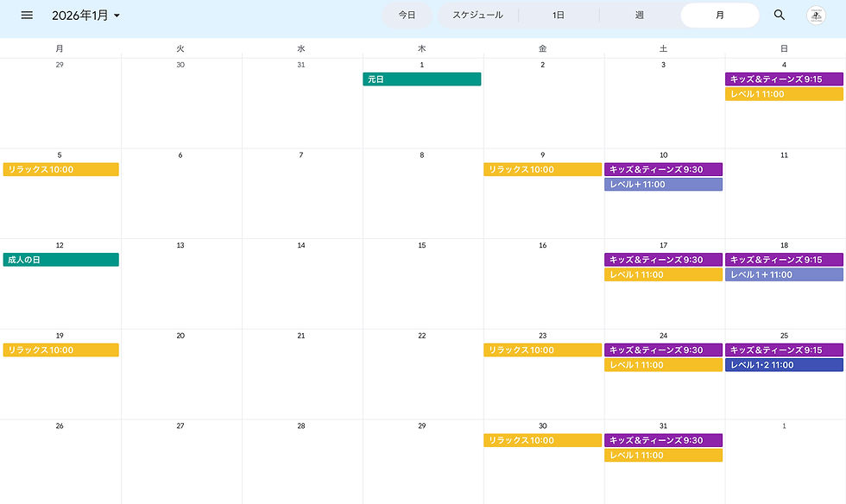Click the 今日 button

[407, 16]
